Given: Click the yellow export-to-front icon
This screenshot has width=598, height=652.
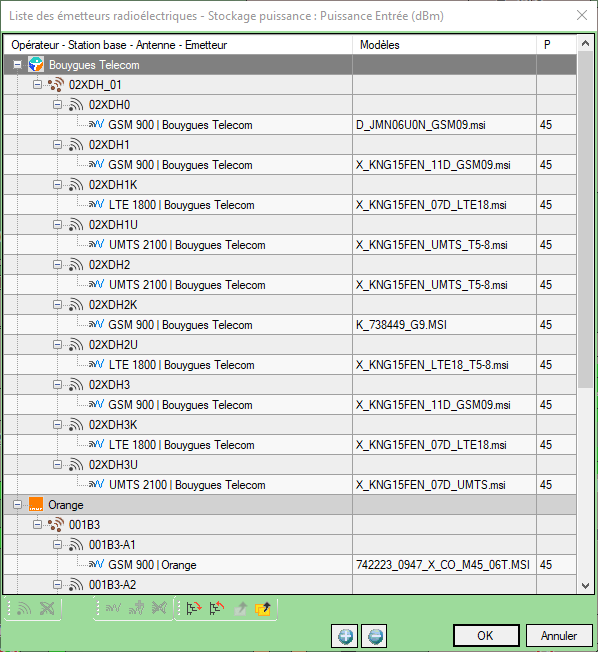Looking at the screenshot, I should point(263,608).
